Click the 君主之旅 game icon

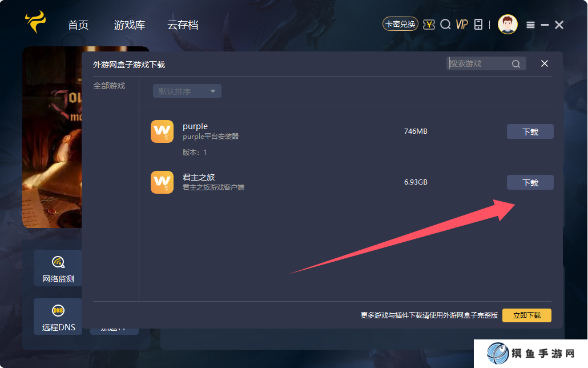point(162,182)
